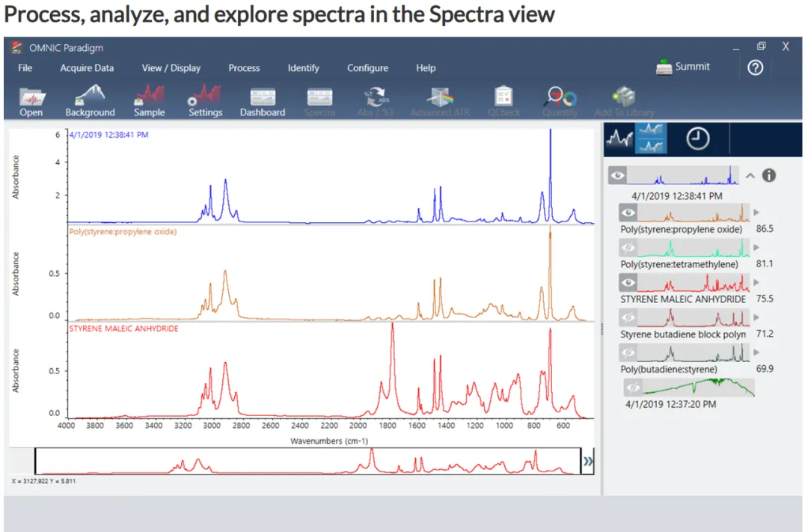Click the Abs / %T conversion icon
The height and width of the screenshot is (532, 808).
click(x=376, y=96)
